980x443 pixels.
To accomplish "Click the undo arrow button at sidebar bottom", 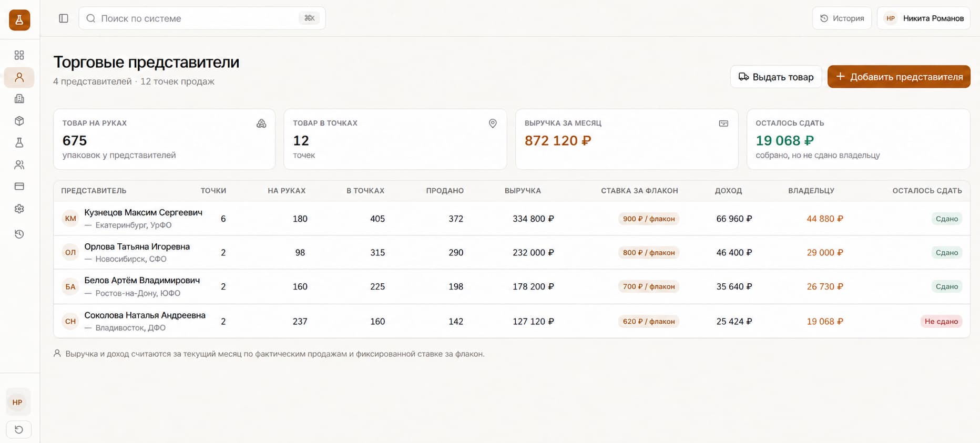I will (x=19, y=430).
